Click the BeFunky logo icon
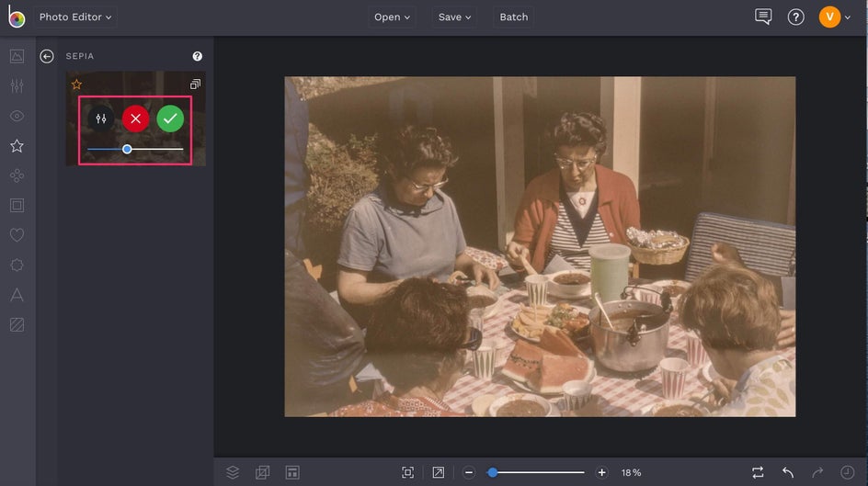Viewport: 868px width, 486px height. [16, 17]
